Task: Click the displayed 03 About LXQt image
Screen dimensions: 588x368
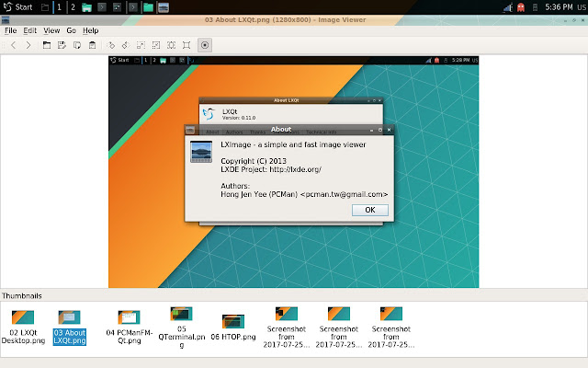Action: pos(294,172)
